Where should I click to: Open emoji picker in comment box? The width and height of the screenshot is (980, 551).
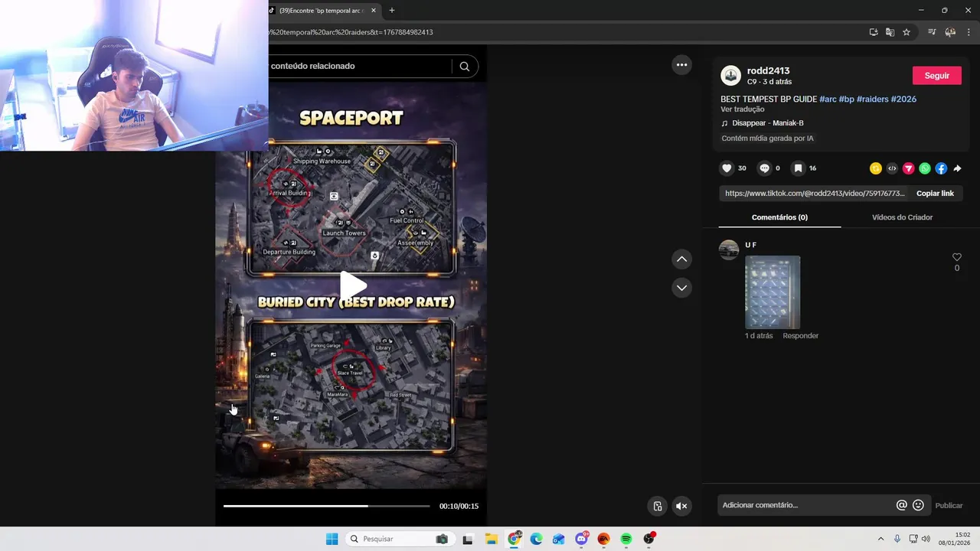(x=918, y=505)
